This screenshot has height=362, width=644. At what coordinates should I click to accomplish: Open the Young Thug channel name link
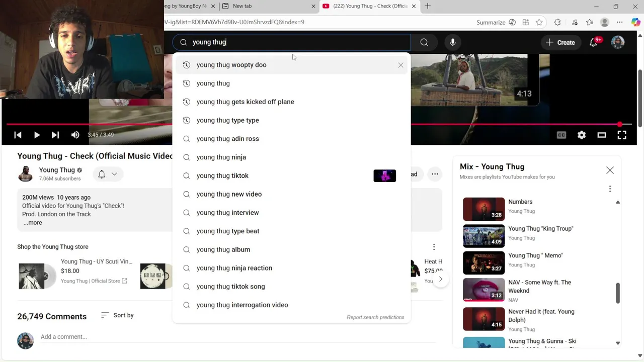tap(57, 170)
